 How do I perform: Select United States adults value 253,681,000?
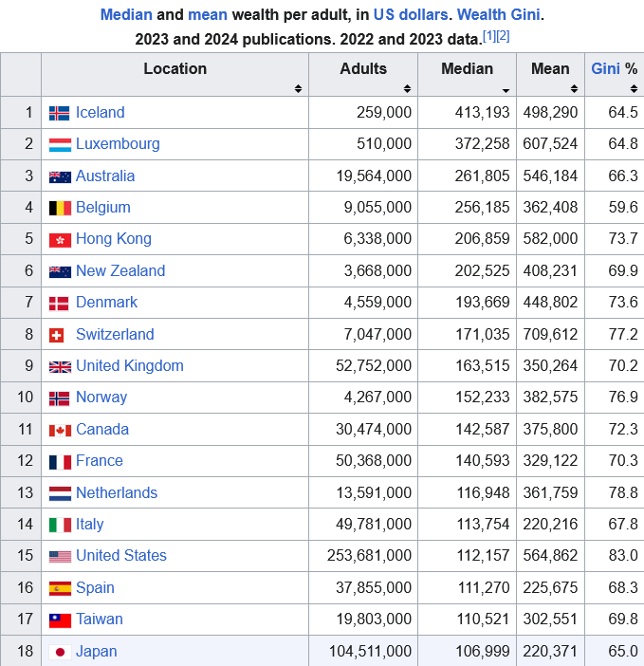pos(369,556)
